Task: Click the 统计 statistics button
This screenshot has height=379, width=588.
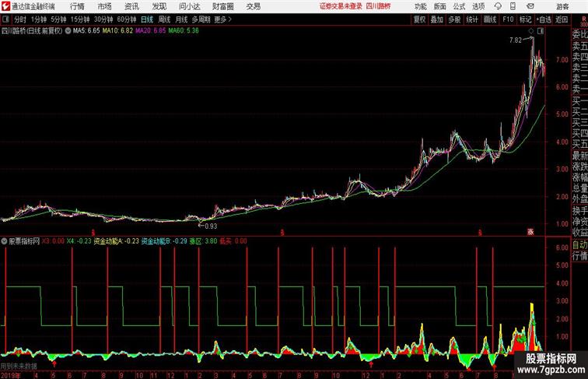Action: pyautogui.click(x=472, y=19)
